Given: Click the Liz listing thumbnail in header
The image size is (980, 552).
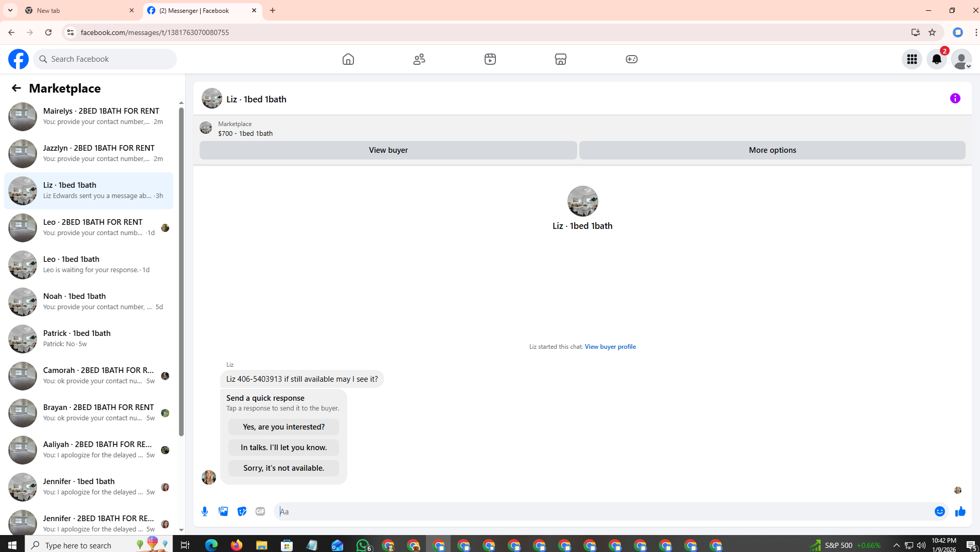Looking at the screenshot, I should [x=212, y=98].
